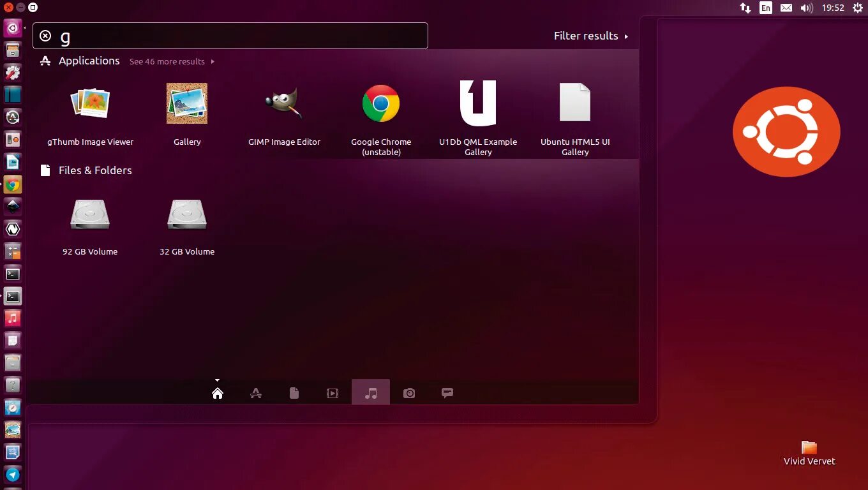The width and height of the screenshot is (868, 490).
Task: Open Calculator from the launcher
Action: click(x=13, y=251)
